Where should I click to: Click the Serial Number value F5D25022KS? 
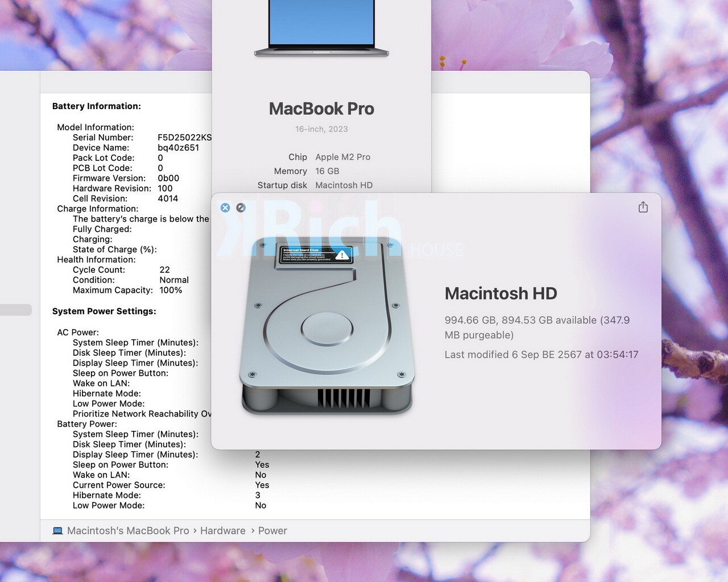click(x=184, y=138)
